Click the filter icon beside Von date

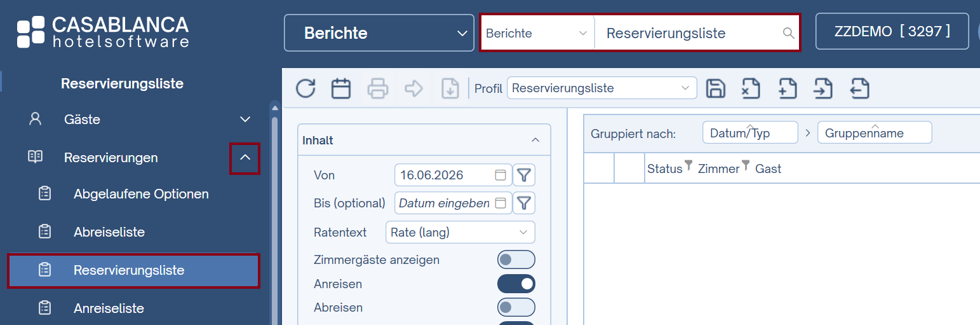click(x=523, y=175)
